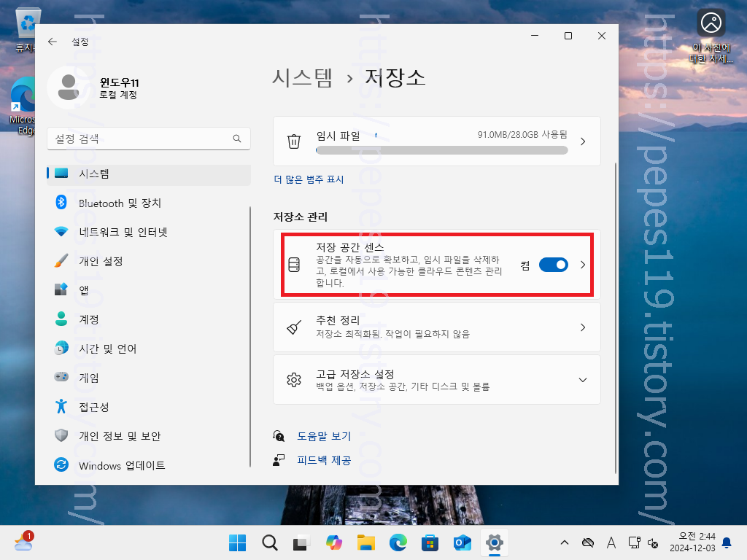Screen dimensions: 747x560
Task: Click the trash can icon beside 임시 파일
Action: pyautogui.click(x=294, y=141)
